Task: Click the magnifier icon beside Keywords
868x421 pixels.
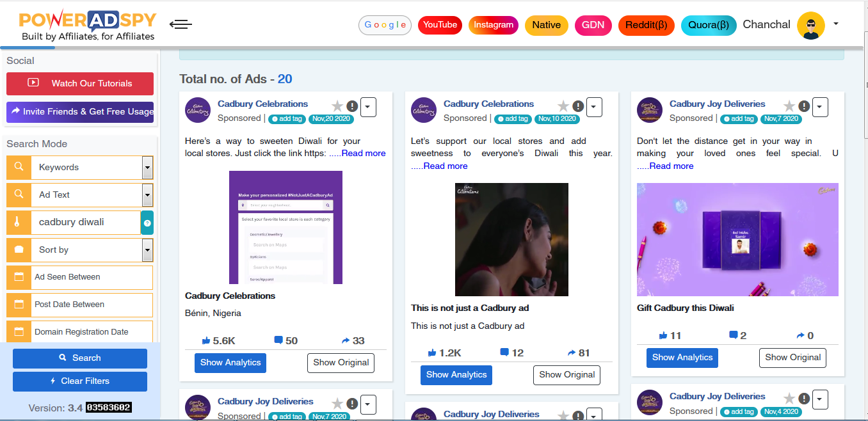Action: pos(19,167)
